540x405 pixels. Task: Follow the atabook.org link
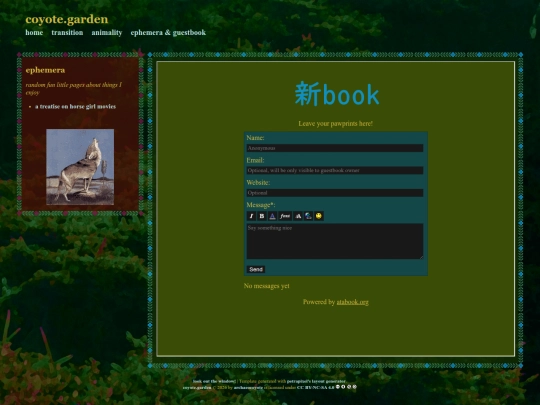[x=352, y=302]
